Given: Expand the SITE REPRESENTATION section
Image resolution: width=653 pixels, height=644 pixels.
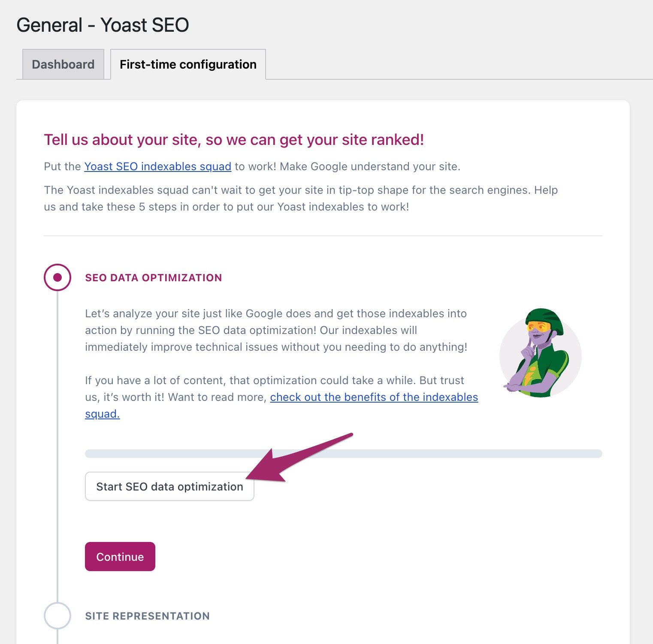Looking at the screenshot, I should tap(147, 616).
